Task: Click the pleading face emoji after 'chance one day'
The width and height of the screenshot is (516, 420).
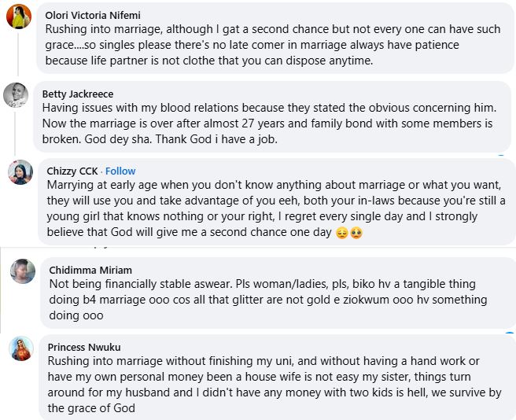Action: [356, 234]
